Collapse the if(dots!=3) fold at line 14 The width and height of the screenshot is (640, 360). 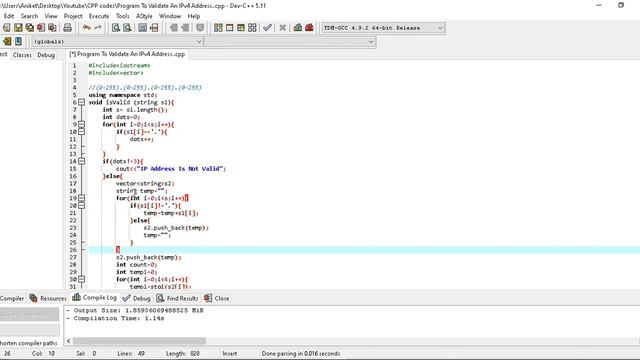82,161
